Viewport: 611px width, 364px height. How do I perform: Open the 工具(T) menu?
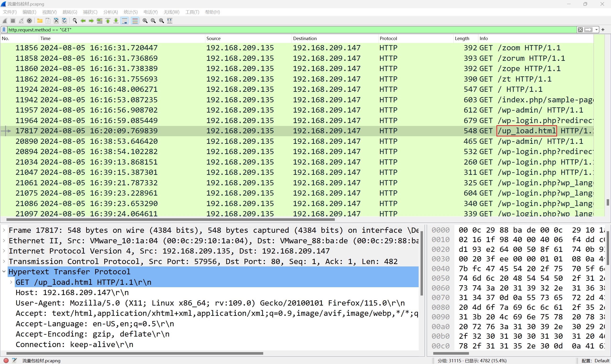[192, 12]
